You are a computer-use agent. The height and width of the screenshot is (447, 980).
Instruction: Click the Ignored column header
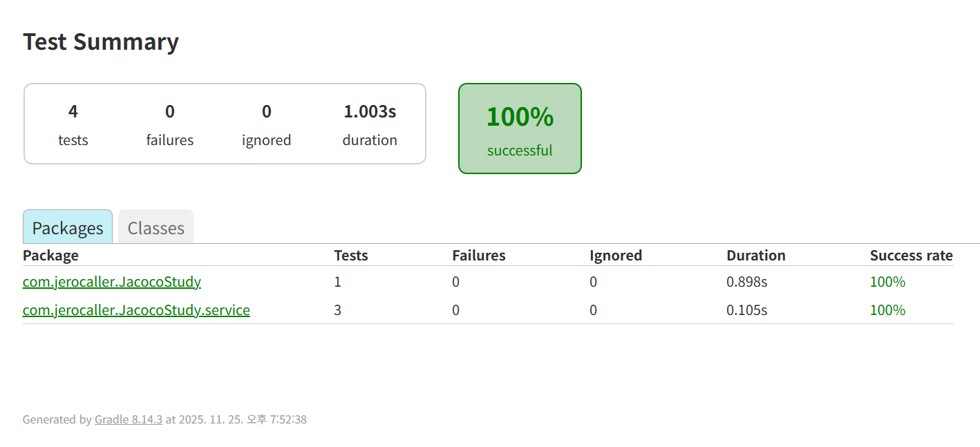tap(616, 256)
